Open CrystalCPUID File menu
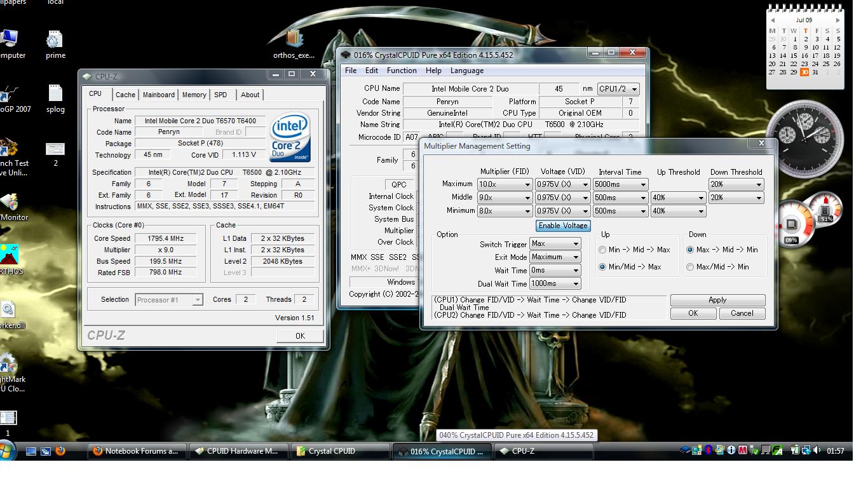The image size is (868, 488). click(351, 71)
